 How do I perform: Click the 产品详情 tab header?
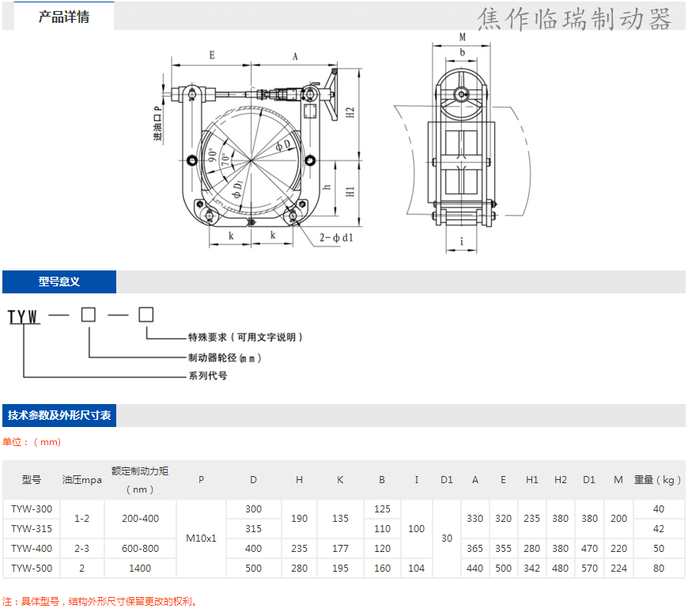pos(63,17)
